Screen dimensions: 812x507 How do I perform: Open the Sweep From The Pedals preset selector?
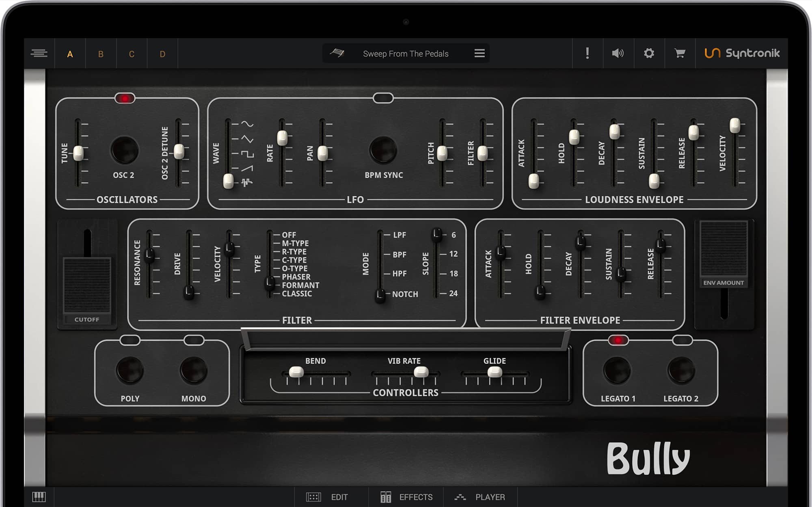pos(406,53)
